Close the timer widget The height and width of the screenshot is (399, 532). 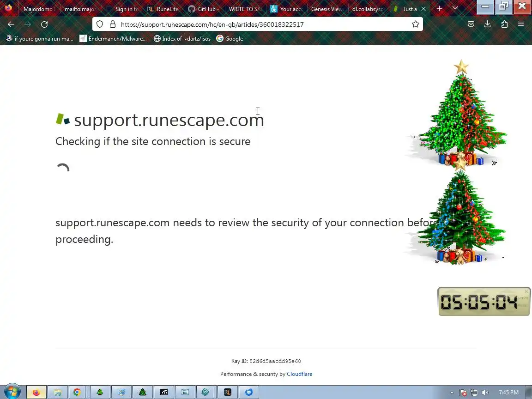pyautogui.click(x=526, y=291)
